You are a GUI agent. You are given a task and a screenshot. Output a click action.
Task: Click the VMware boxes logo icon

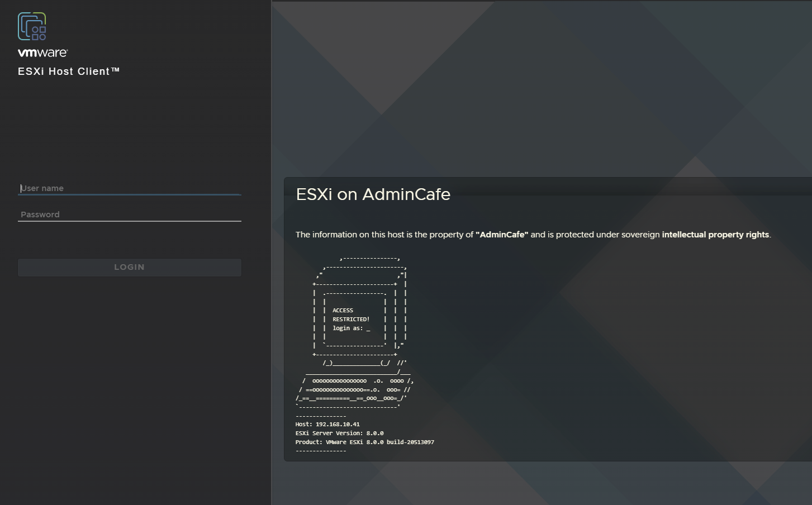point(33,26)
